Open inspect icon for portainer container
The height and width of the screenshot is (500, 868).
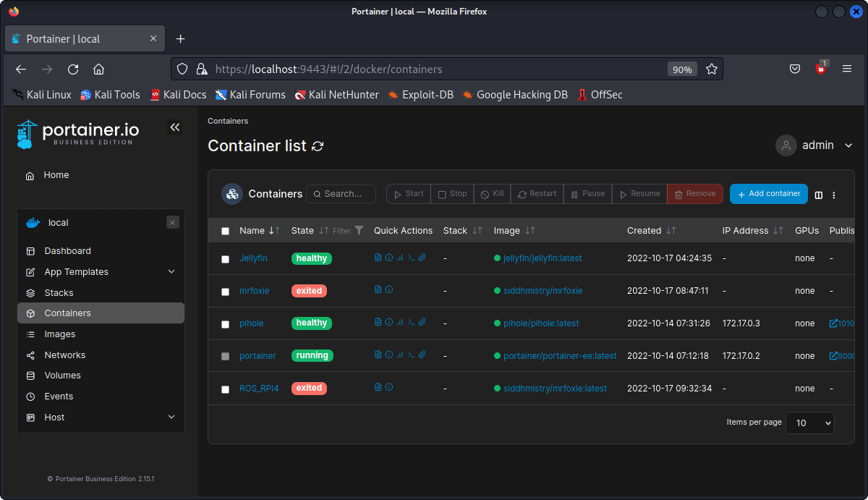(388, 355)
